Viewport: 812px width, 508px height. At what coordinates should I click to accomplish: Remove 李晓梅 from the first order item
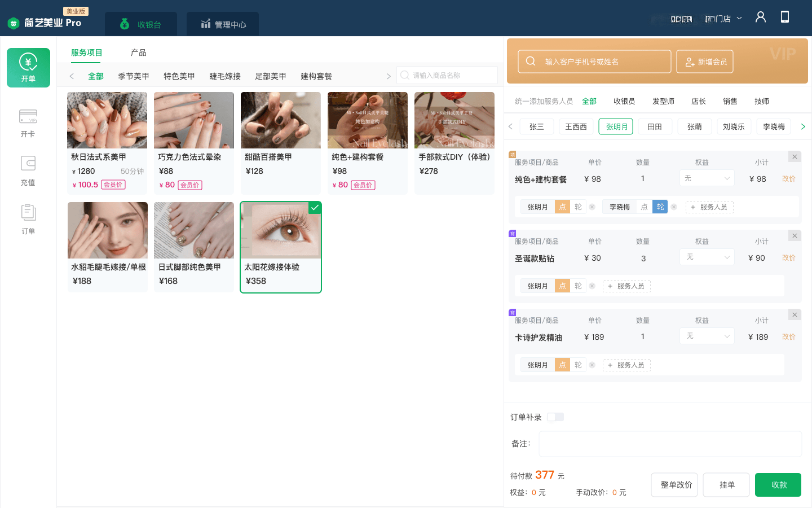point(674,207)
